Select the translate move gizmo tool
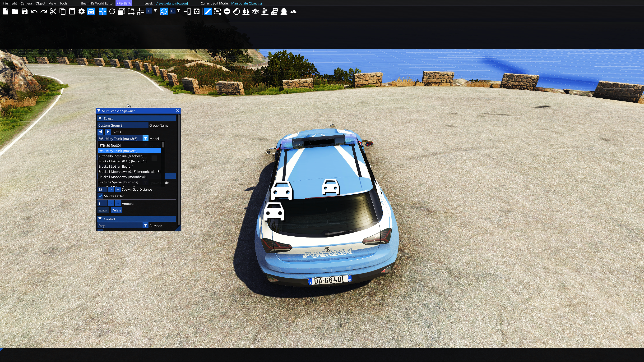The image size is (644, 362). point(102,11)
